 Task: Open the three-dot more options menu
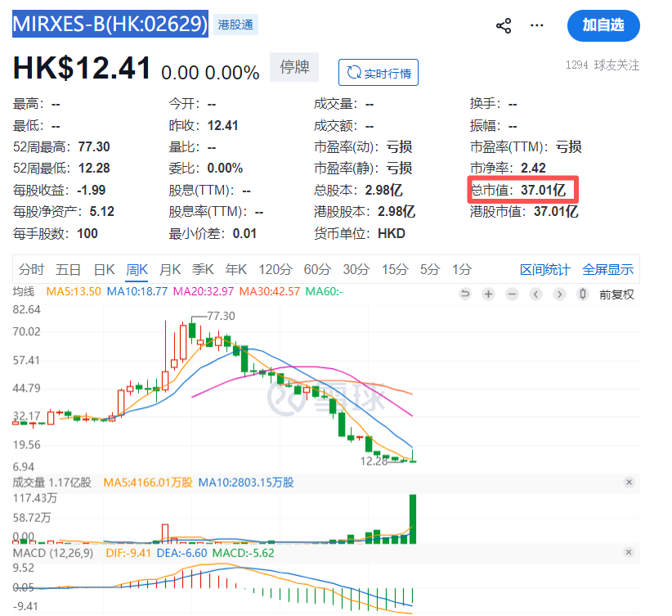(x=536, y=25)
